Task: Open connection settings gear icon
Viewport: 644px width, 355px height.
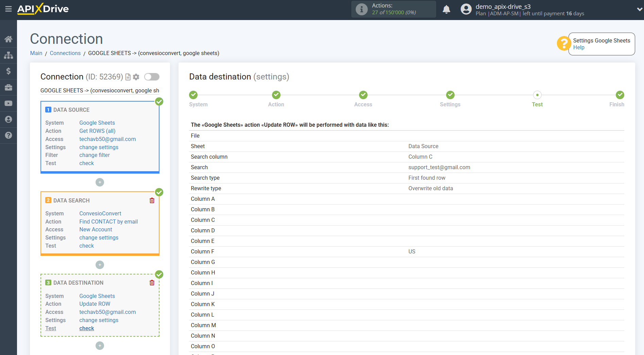Action: coord(136,77)
